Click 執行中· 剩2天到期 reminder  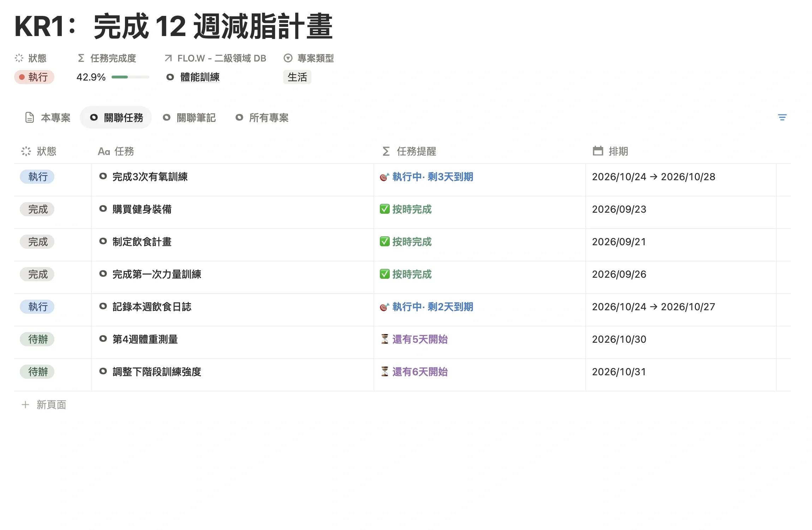click(x=433, y=307)
